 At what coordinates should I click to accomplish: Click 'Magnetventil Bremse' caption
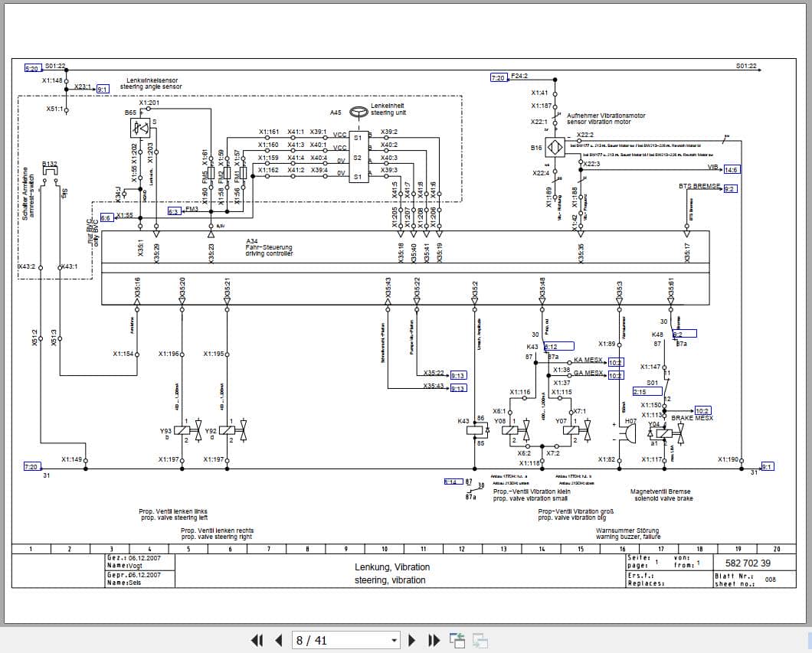(660, 491)
